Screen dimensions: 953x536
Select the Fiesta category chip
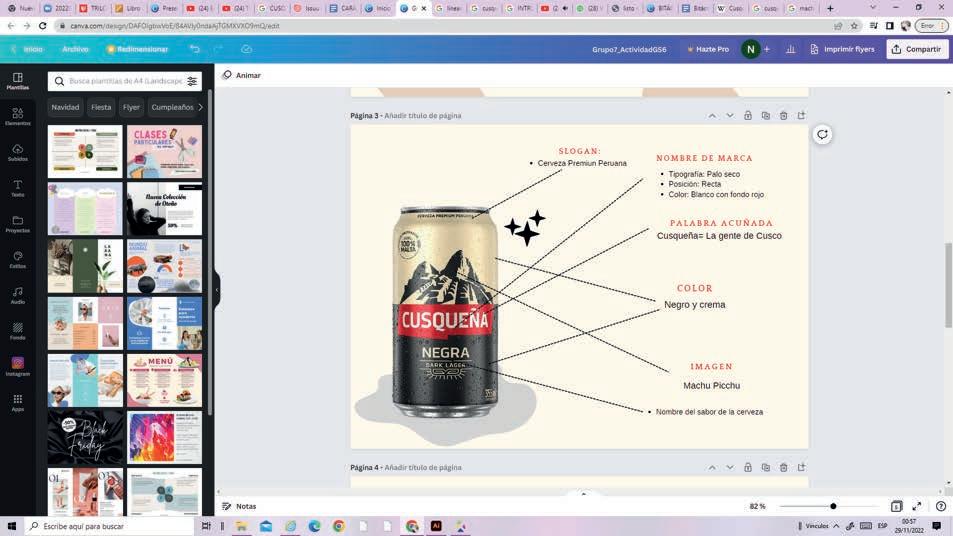point(101,107)
